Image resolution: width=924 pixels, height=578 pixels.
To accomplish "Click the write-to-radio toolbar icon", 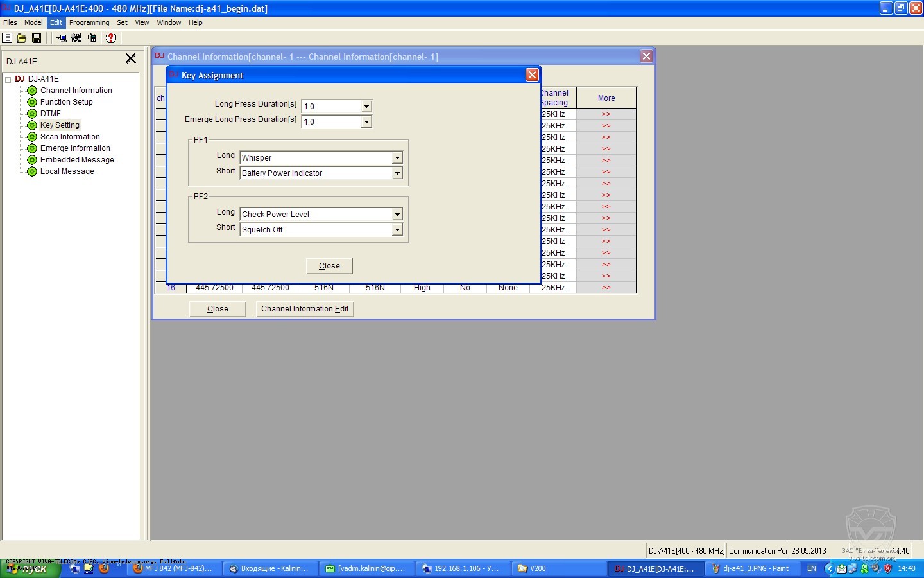I will pos(92,38).
